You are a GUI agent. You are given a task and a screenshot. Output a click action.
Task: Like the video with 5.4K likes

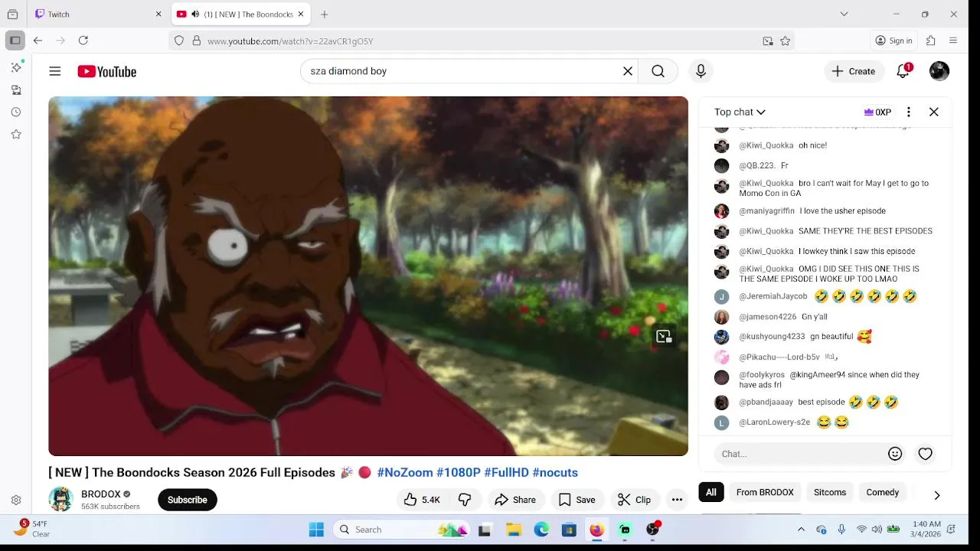pyautogui.click(x=422, y=500)
